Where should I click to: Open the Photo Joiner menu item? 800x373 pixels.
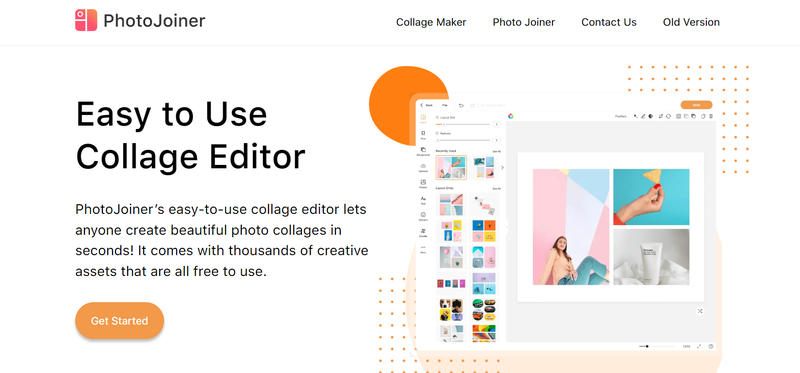523,22
